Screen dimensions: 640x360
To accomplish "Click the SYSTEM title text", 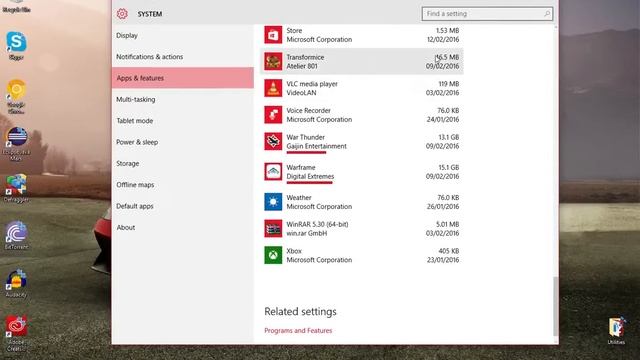I will [150, 14].
